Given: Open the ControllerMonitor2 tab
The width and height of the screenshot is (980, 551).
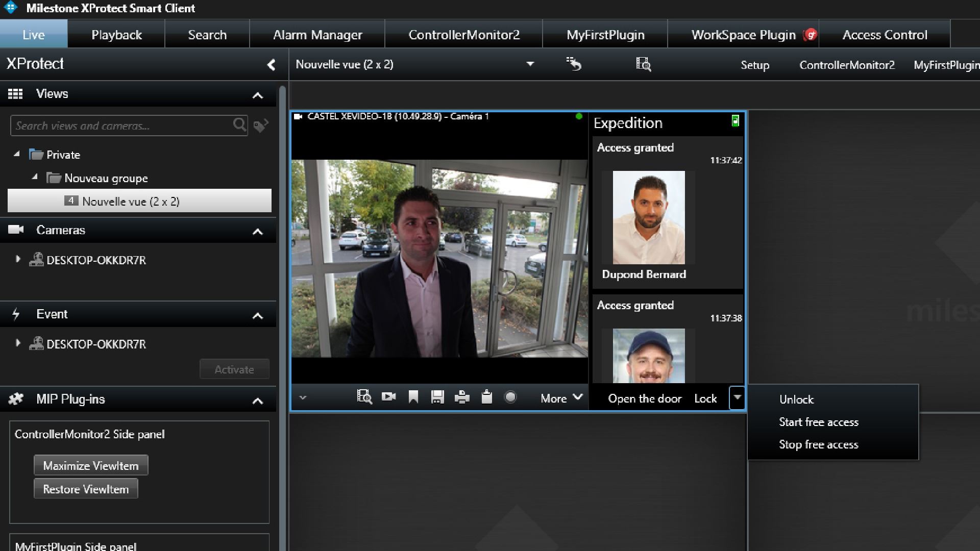Looking at the screenshot, I should (x=464, y=34).
